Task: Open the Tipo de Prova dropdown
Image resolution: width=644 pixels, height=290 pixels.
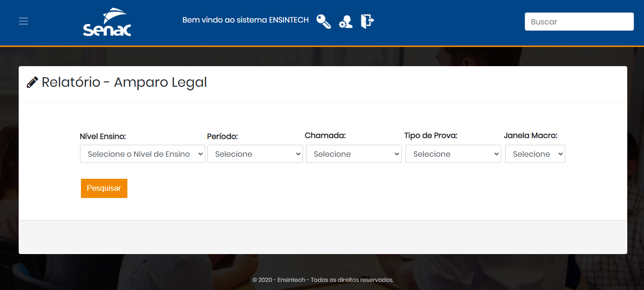Action: pos(453,154)
